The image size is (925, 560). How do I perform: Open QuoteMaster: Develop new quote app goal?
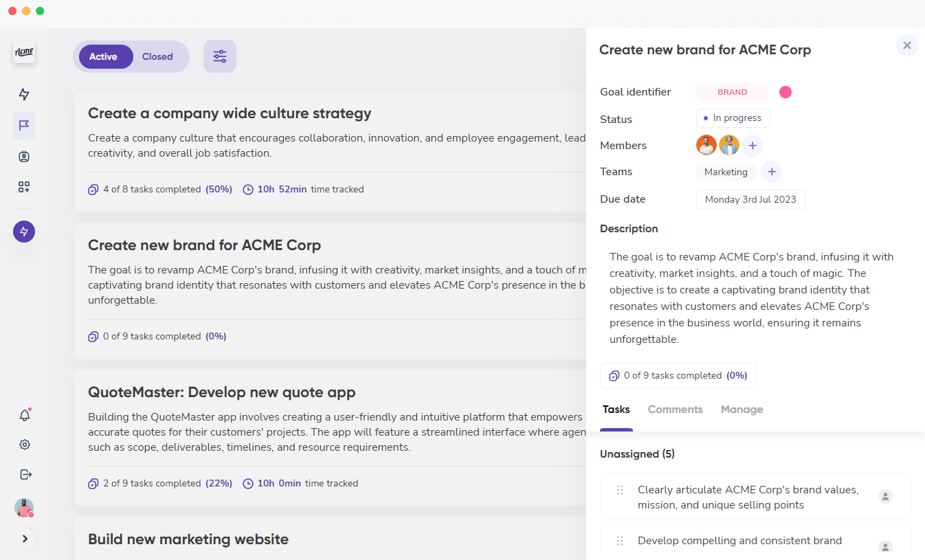point(221,392)
